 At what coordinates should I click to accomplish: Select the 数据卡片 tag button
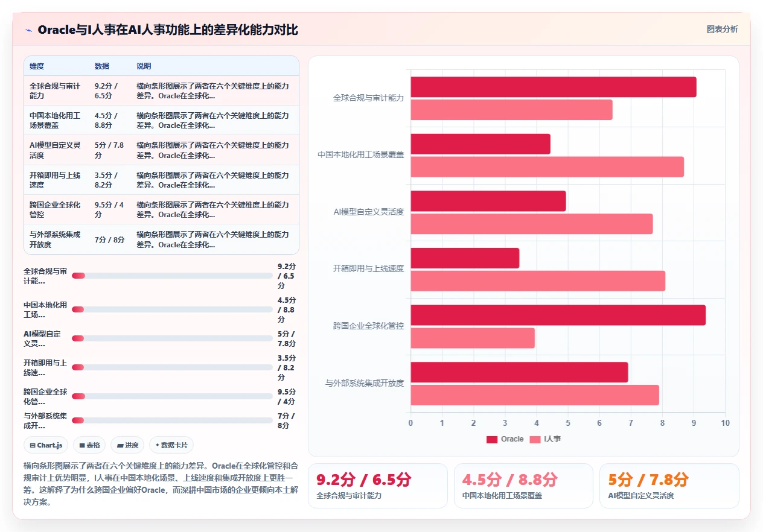(x=171, y=445)
